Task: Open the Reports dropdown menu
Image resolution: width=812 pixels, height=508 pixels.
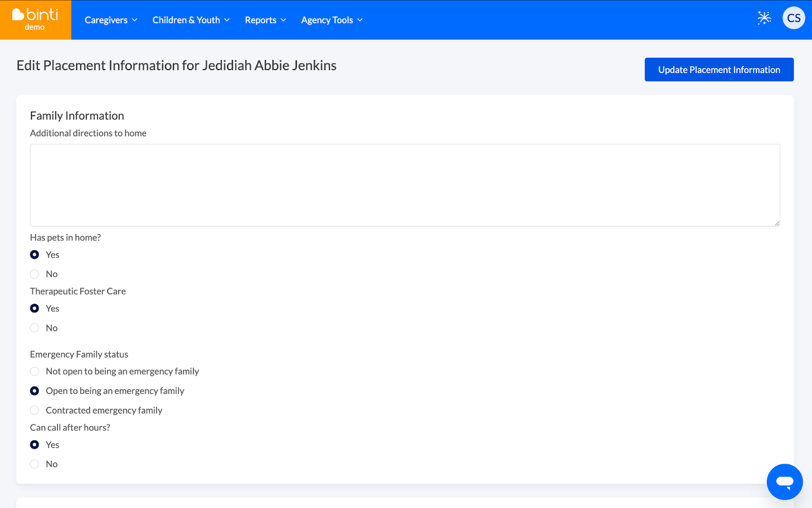Action: (265, 20)
